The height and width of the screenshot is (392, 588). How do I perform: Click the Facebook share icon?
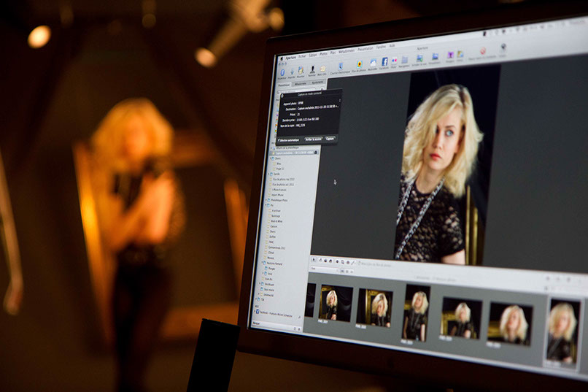pos(384,62)
